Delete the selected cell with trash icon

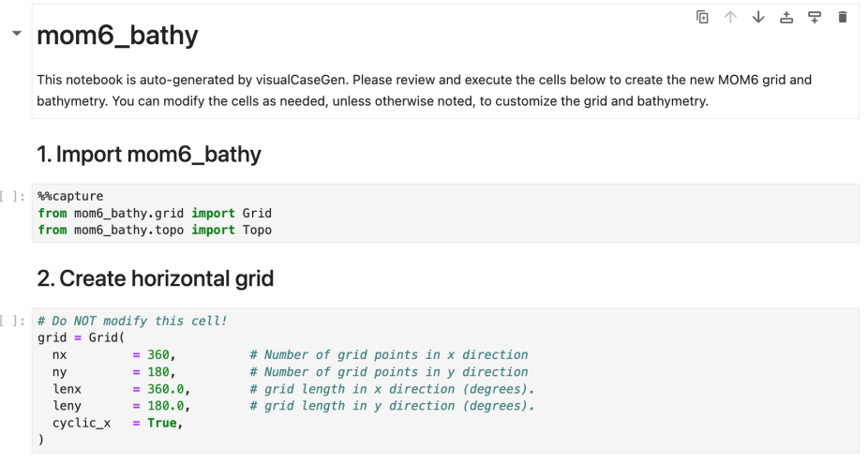point(843,17)
